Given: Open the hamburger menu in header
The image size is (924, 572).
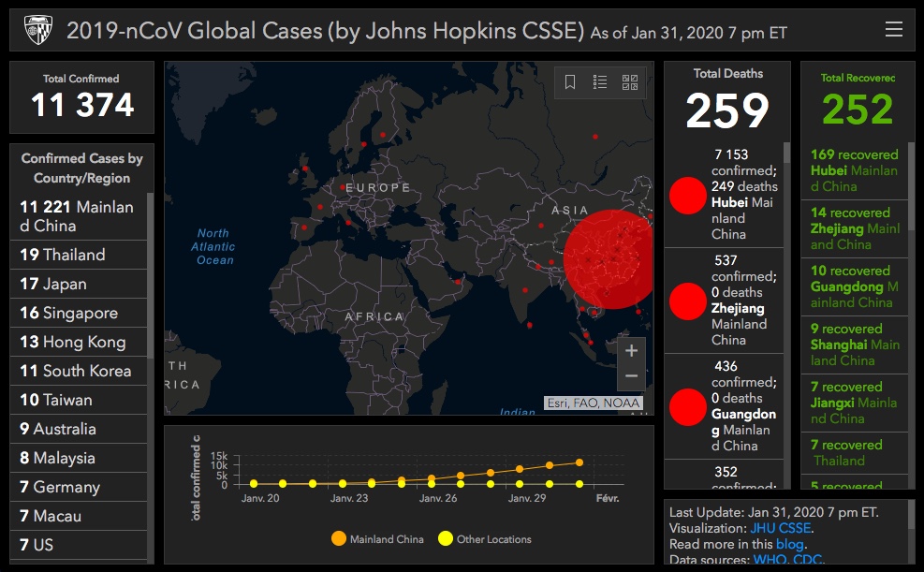Looking at the screenshot, I should pyautogui.click(x=893, y=29).
